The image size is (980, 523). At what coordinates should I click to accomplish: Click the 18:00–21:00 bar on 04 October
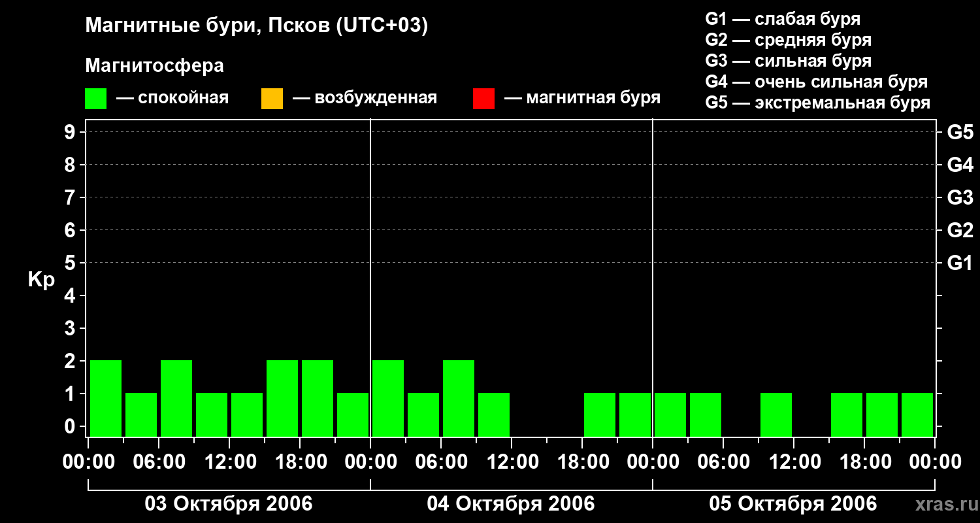(600, 414)
